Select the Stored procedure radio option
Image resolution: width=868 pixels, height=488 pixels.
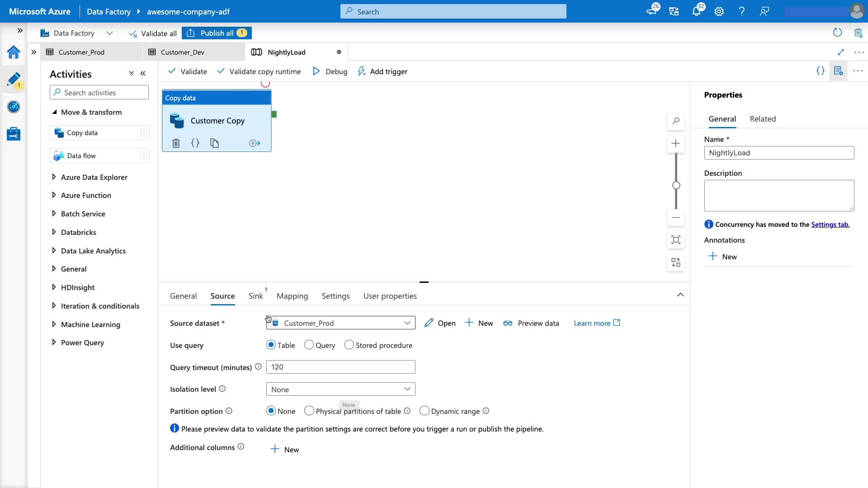349,345
